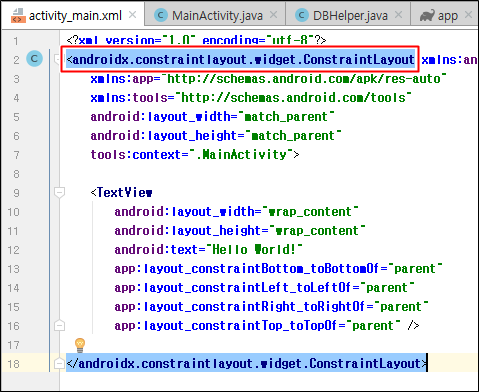Close the MainActivity.java tab
Screen dimensions: 479x392
coord(273,15)
